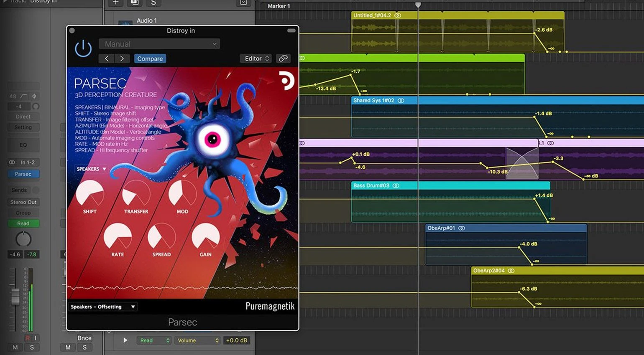Click the RATE knob in Parsec
Image resolution: width=644 pixels, height=355 pixels.
[118, 236]
